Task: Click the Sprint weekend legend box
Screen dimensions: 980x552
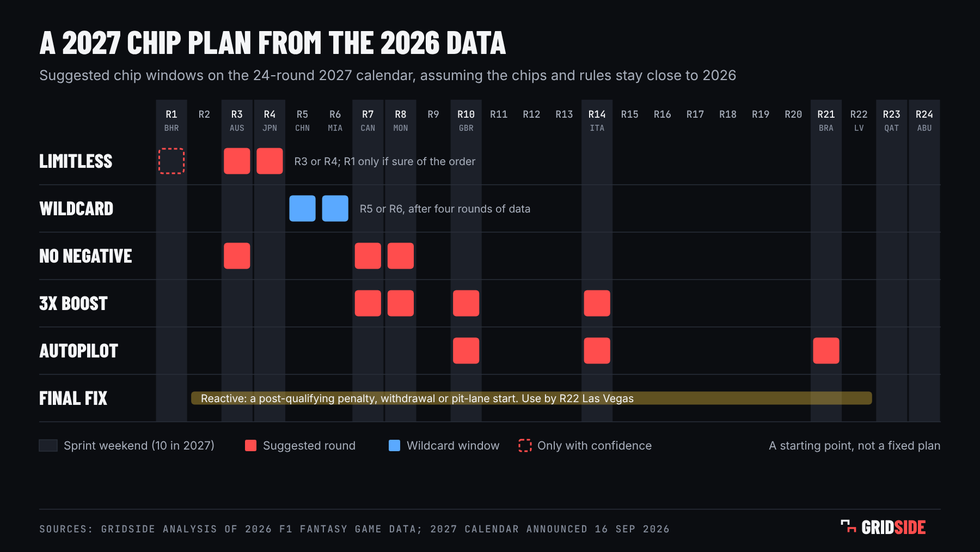Action: click(x=48, y=445)
